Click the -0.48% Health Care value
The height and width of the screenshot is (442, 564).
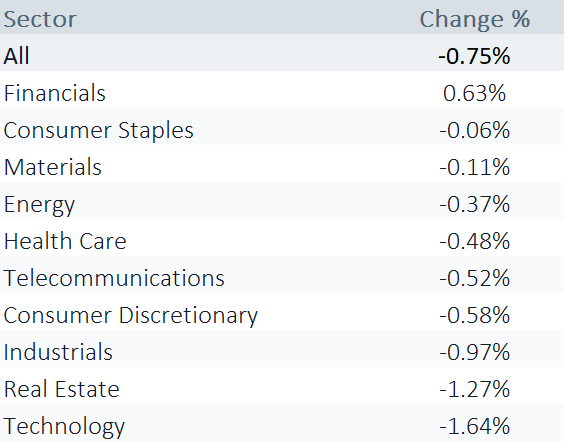tap(474, 241)
